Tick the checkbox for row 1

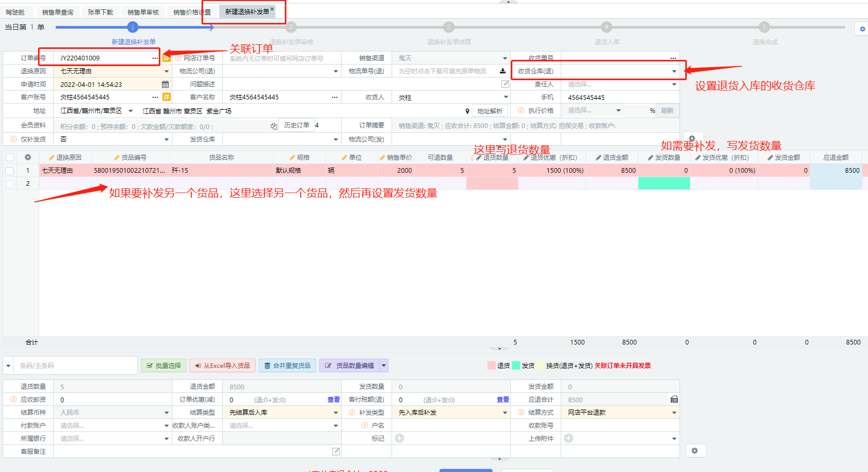point(9,171)
